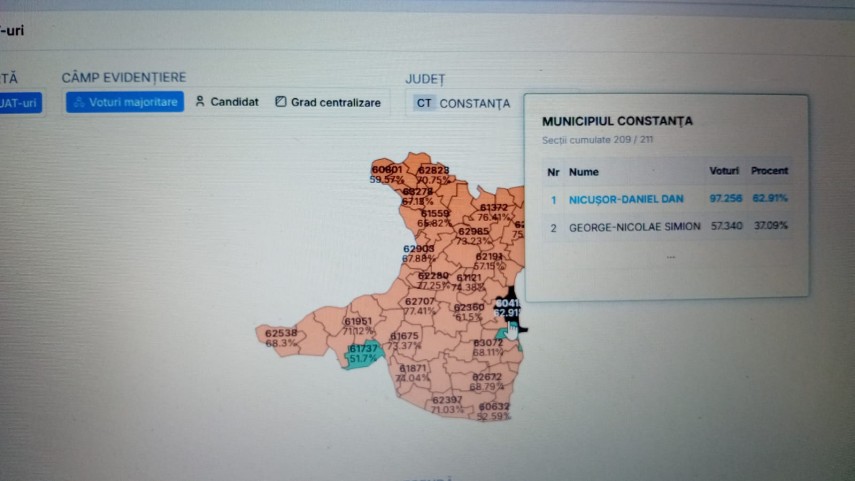Click the Voturi column header

[x=724, y=171]
